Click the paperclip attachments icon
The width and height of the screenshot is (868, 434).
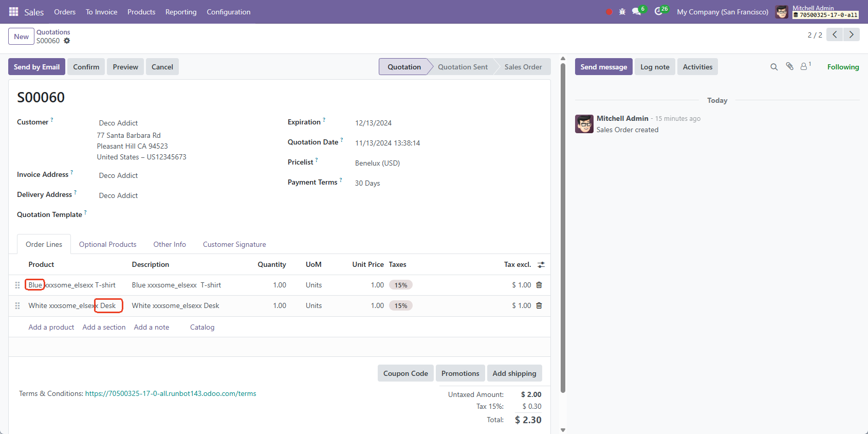[789, 66]
